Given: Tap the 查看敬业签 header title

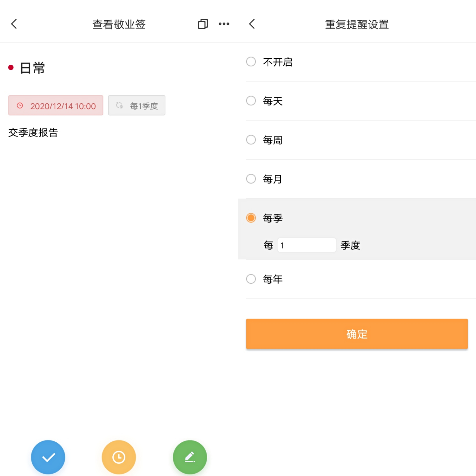Looking at the screenshot, I should coord(119,24).
